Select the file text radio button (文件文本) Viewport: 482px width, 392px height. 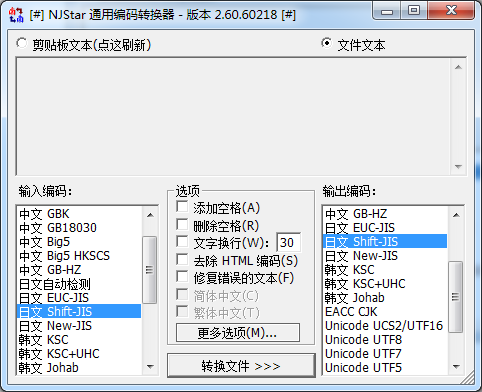[327, 43]
